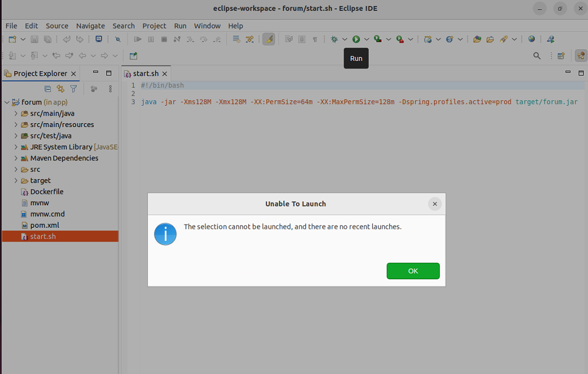Click the Save All icon
588x374 pixels.
pos(48,39)
